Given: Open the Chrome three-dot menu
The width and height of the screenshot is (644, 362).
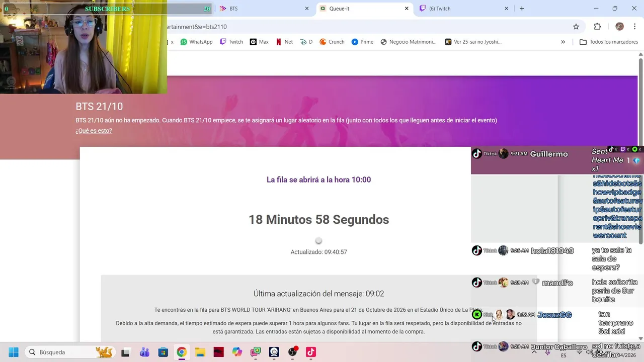Looking at the screenshot, I should [x=635, y=27].
